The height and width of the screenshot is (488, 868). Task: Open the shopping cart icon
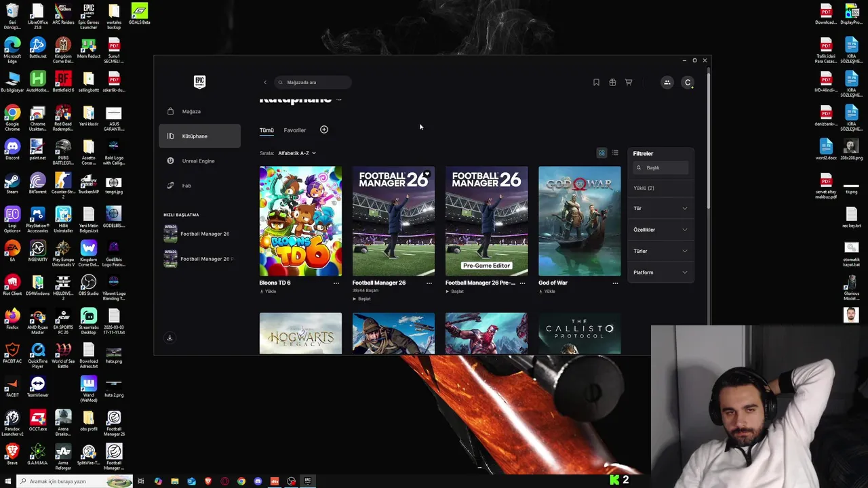[x=629, y=82]
